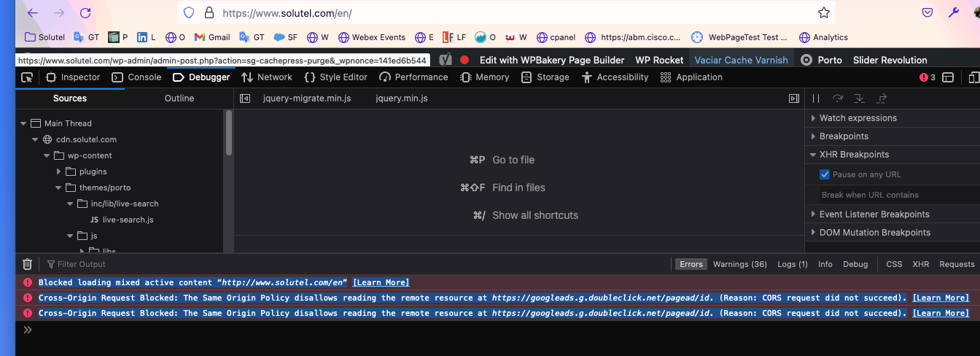This screenshot has width=980, height=356.
Task: Switch to the Console tab
Action: (x=136, y=77)
